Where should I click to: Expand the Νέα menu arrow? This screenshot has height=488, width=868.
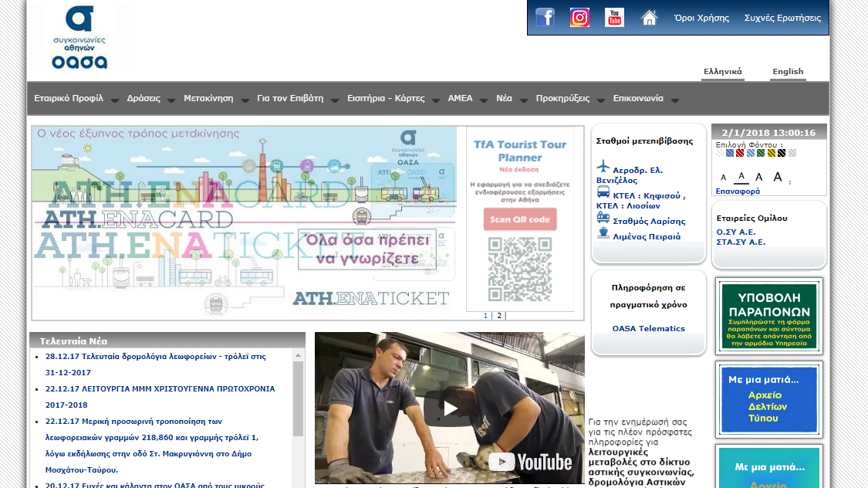[x=523, y=100]
